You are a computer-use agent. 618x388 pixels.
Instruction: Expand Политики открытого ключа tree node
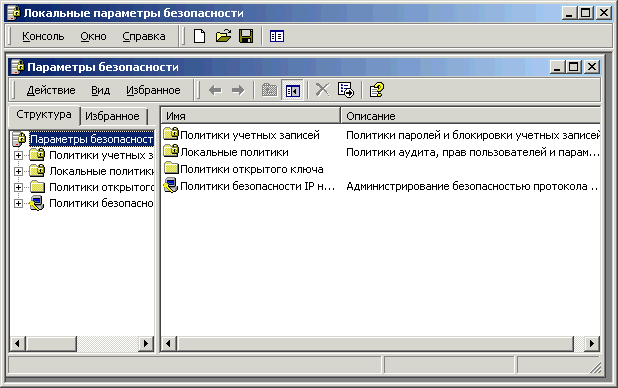click(18, 187)
